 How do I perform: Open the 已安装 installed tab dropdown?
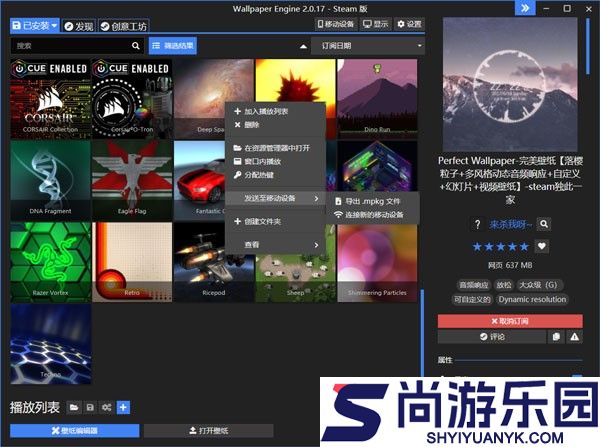pos(34,26)
